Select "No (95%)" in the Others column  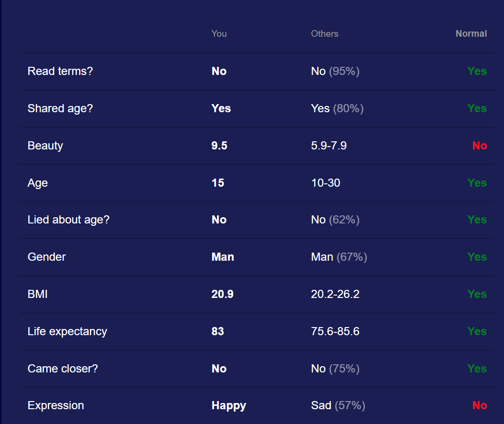(335, 71)
